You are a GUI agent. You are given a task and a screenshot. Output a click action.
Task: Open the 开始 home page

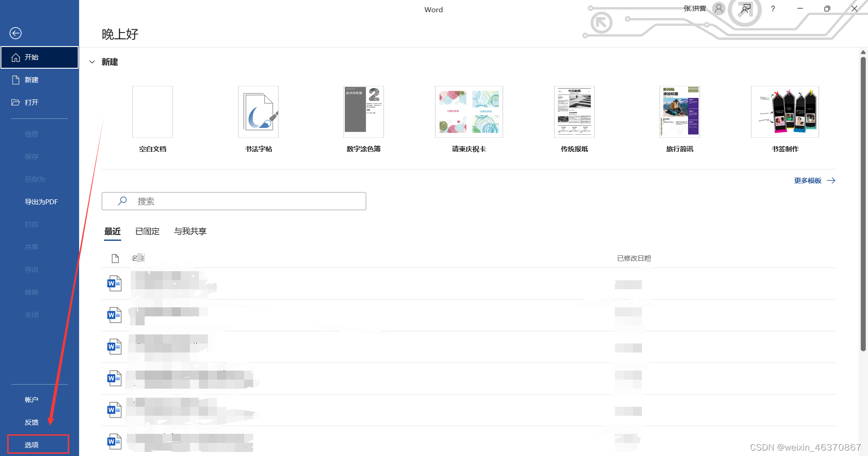click(39, 57)
